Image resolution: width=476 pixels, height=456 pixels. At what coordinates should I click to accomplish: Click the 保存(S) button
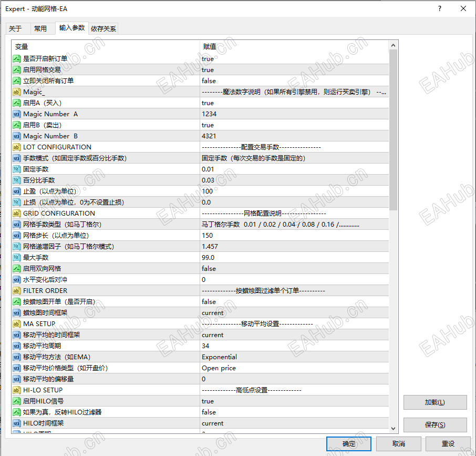(x=434, y=425)
